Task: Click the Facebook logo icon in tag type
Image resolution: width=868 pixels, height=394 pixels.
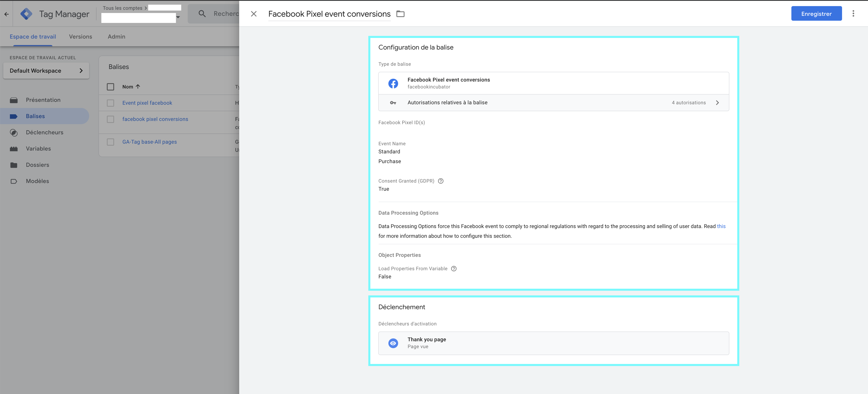Action: 393,83
